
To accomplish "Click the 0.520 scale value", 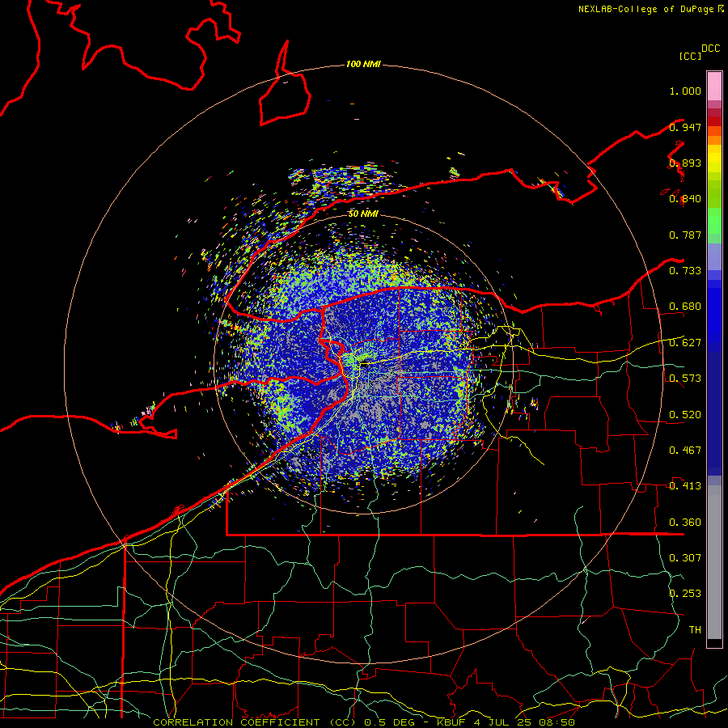I will 685,415.
